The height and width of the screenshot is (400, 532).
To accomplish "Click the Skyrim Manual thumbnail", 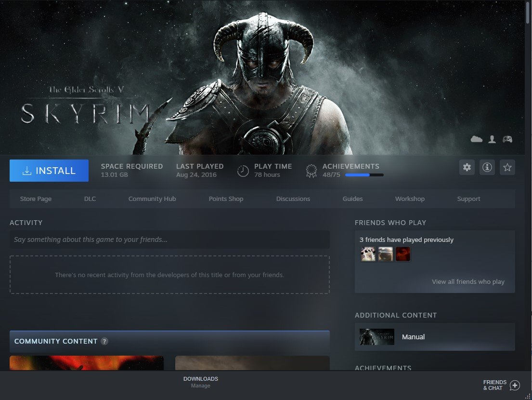I will 377,337.
